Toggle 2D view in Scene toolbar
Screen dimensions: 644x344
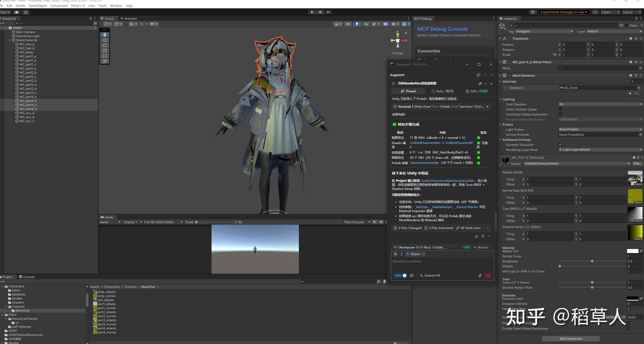pos(348,24)
